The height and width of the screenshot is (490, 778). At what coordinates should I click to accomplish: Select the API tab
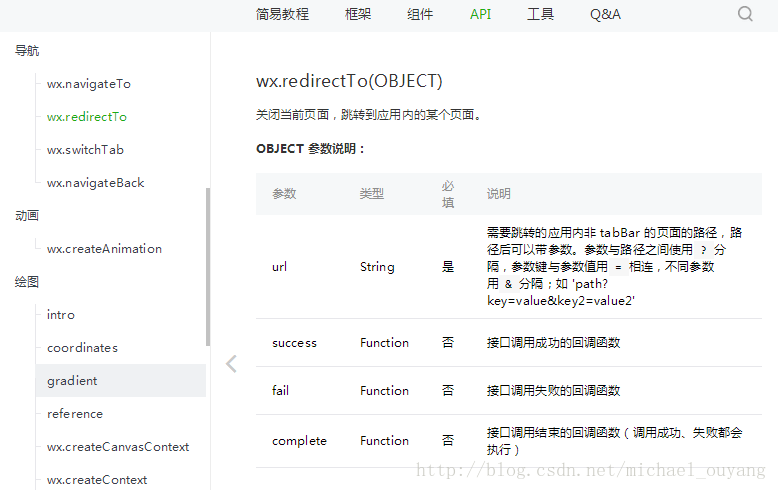coord(481,14)
